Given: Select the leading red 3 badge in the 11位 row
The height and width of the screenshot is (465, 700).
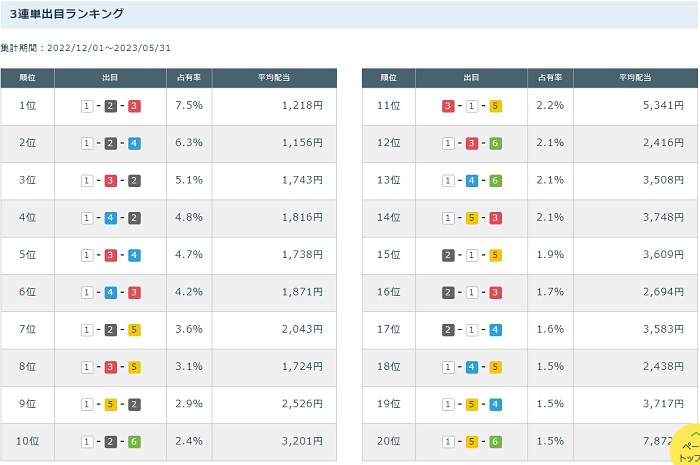Looking at the screenshot, I should pyautogui.click(x=448, y=106).
